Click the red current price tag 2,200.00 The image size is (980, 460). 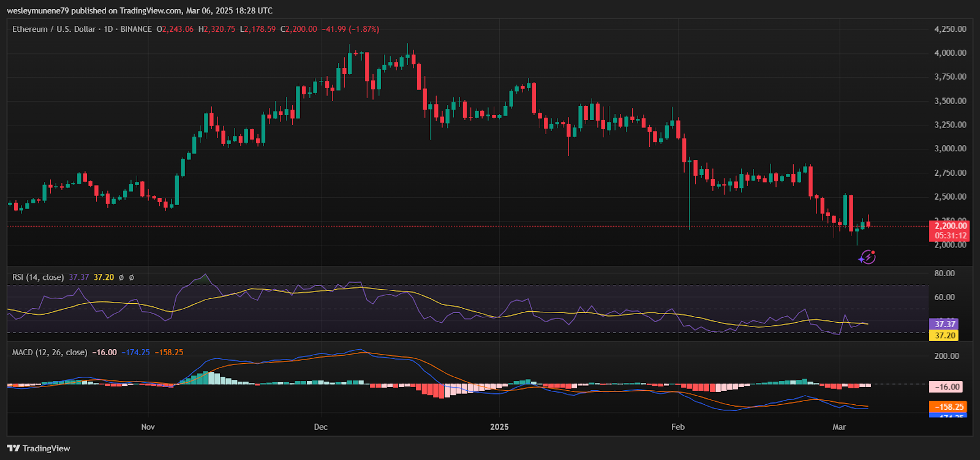pos(950,226)
